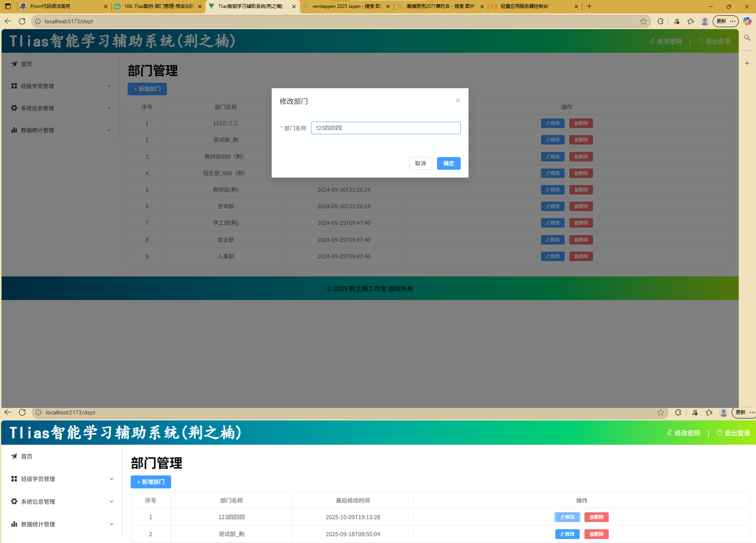Click 删除 button for 123四四四 row
756x543 pixels.
pyautogui.click(x=596, y=517)
